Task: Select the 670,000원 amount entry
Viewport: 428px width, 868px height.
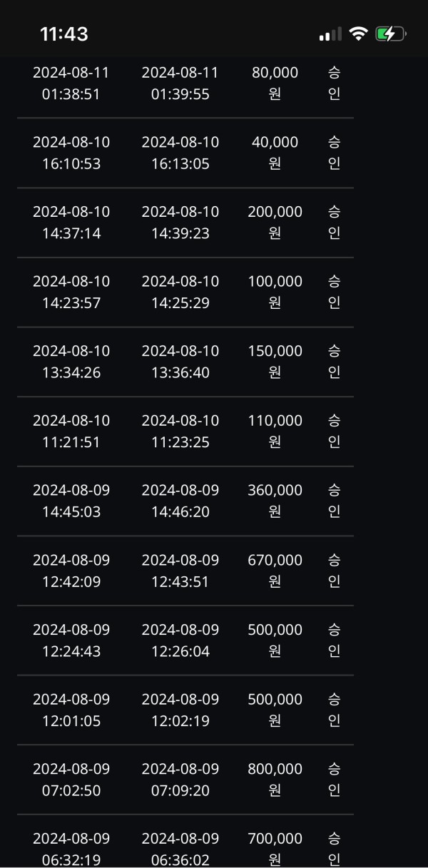Action: [275, 571]
